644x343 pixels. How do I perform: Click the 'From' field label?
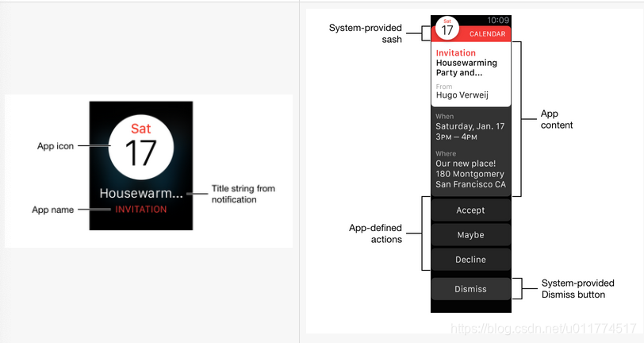tap(444, 87)
